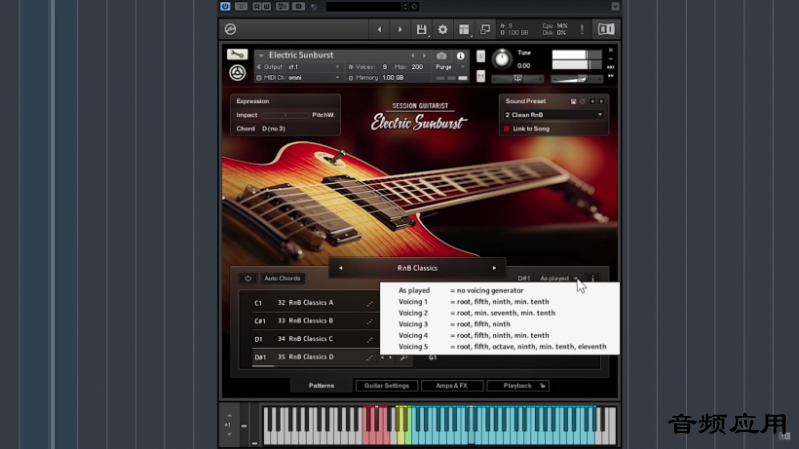Click the PitchW. expression option
The width and height of the screenshot is (799, 449).
pyautogui.click(x=324, y=115)
